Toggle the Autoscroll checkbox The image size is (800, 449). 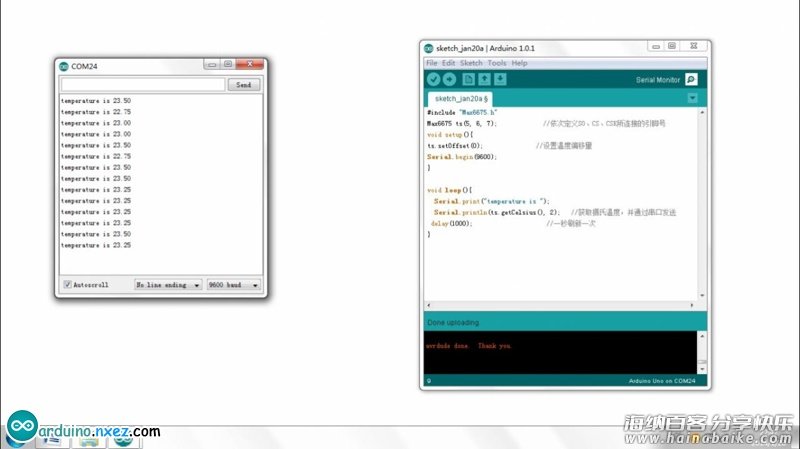tap(67, 285)
